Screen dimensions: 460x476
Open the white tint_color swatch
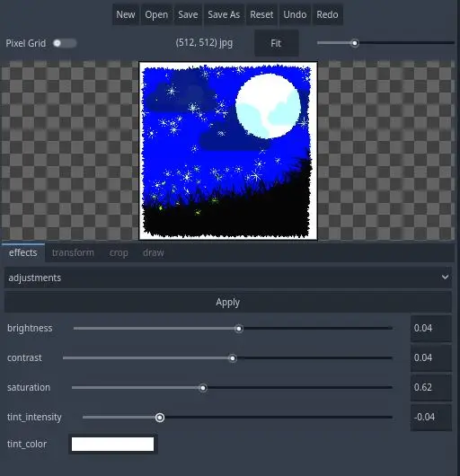click(112, 445)
